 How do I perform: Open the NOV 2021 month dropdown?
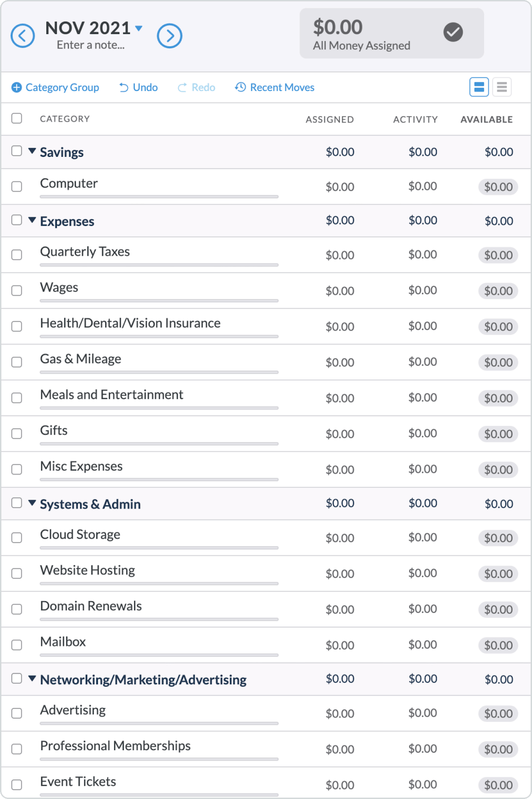click(139, 28)
